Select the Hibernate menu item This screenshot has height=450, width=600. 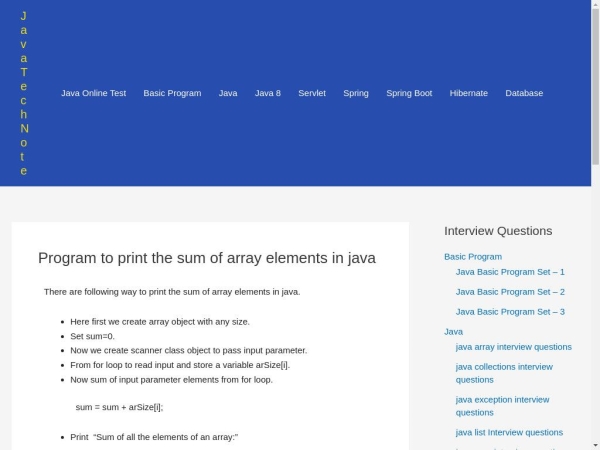[x=469, y=93]
